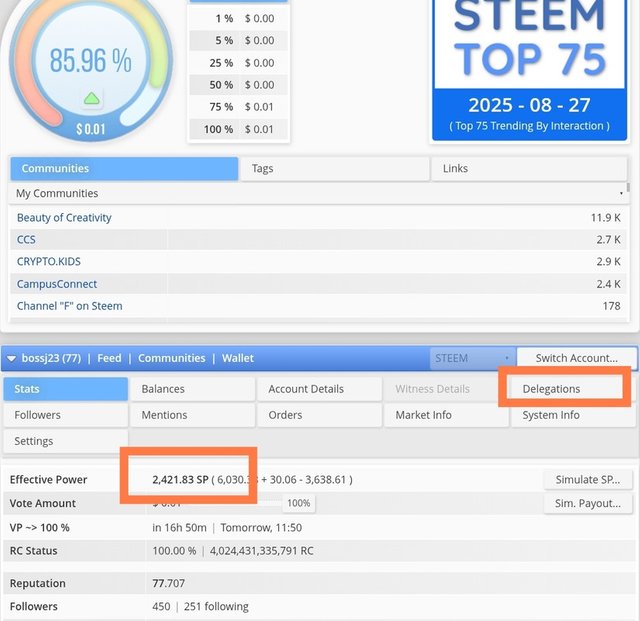The height and width of the screenshot is (621, 640).
Task: Select the 5 % vote weight row
Action: [239, 40]
